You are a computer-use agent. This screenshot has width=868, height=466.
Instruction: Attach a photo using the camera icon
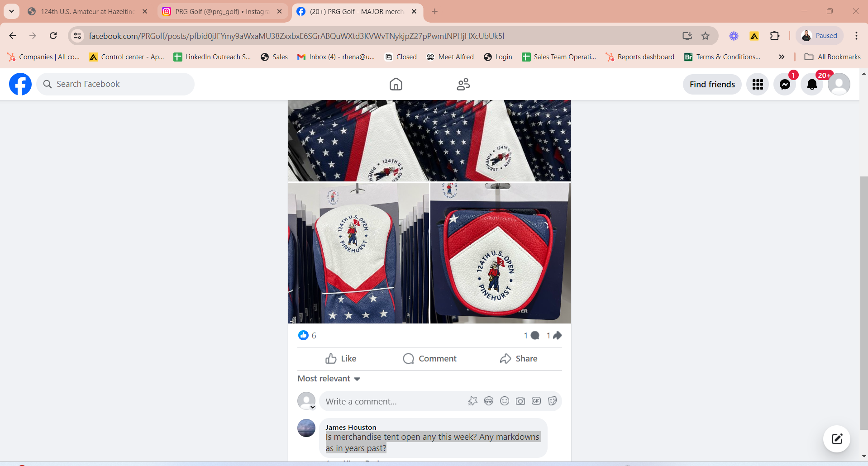point(520,401)
